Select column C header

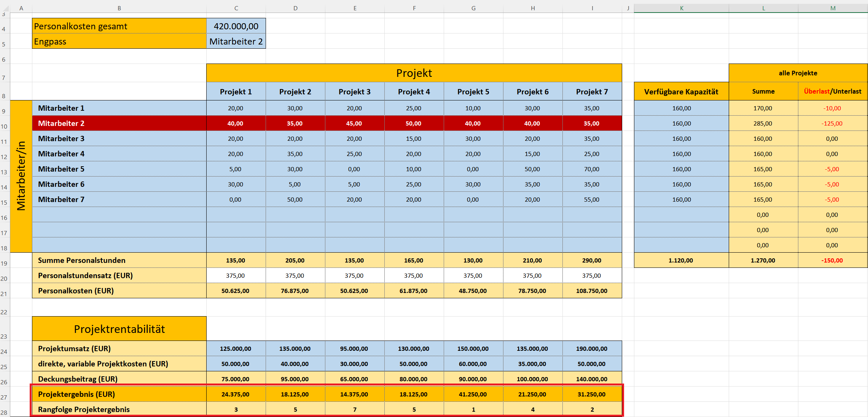(236, 8)
